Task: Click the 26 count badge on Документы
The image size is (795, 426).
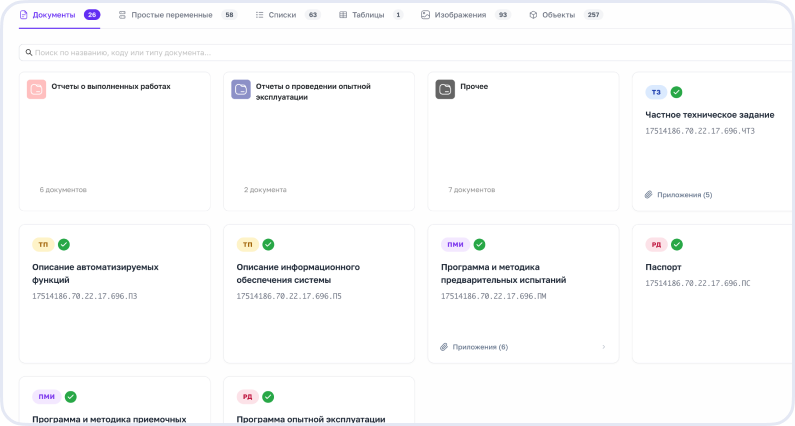Action: coord(92,15)
